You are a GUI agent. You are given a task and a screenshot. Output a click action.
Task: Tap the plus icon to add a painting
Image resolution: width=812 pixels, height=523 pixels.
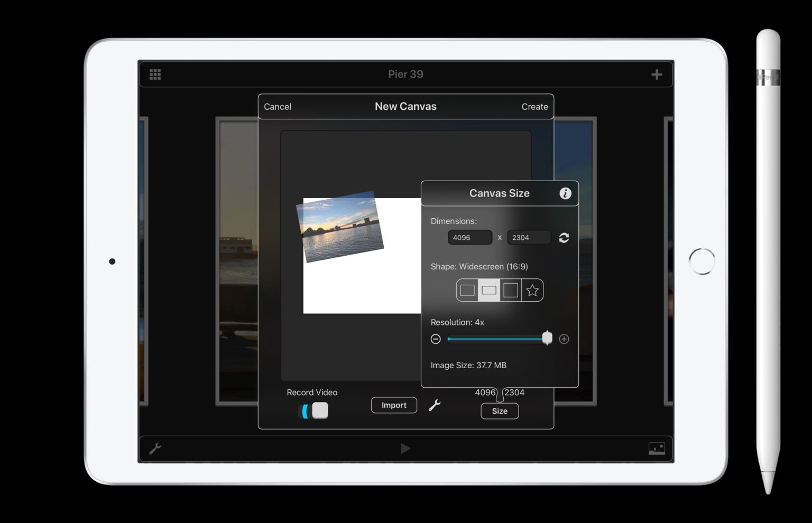[657, 74]
